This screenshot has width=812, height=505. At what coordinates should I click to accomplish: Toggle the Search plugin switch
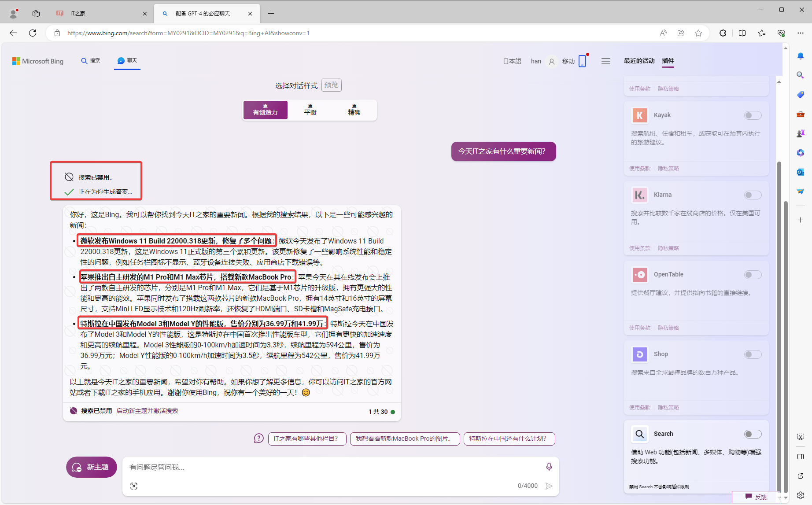753,434
